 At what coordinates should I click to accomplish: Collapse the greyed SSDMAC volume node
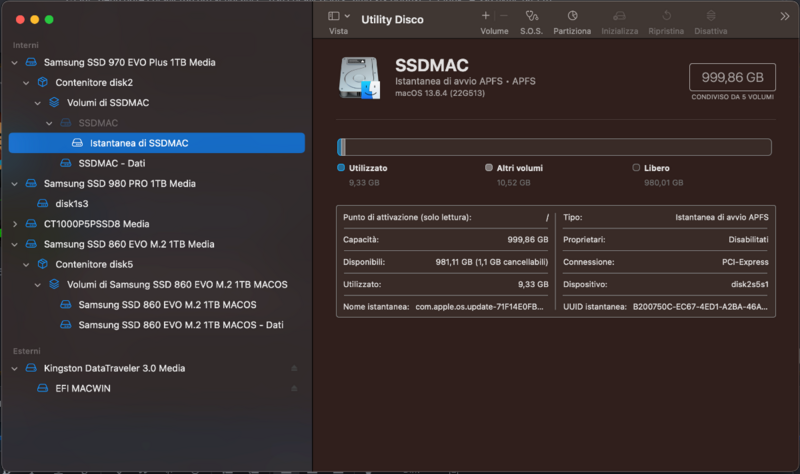[x=49, y=123]
